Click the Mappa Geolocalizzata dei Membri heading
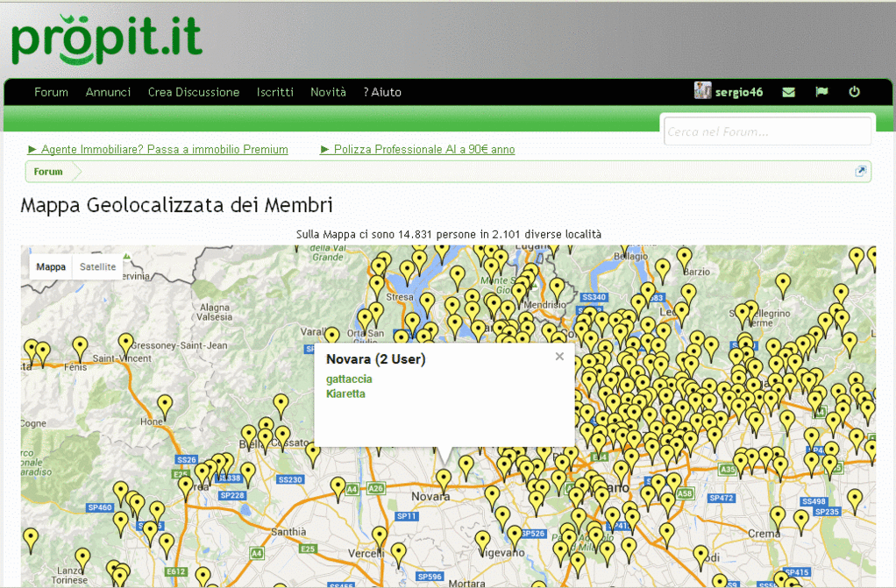Screen dimensions: 896x588 176,205
